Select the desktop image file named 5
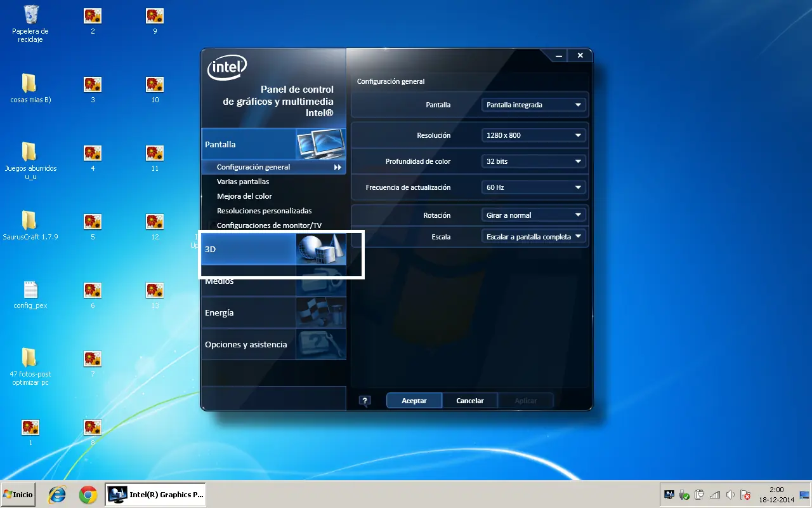The height and width of the screenshot is (508, 812). coord(93,226)
